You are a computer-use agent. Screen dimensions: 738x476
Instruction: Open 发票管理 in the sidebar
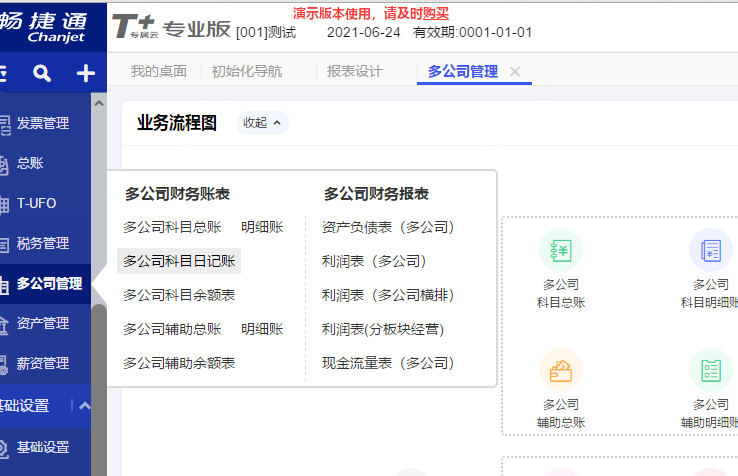[43, 123]
